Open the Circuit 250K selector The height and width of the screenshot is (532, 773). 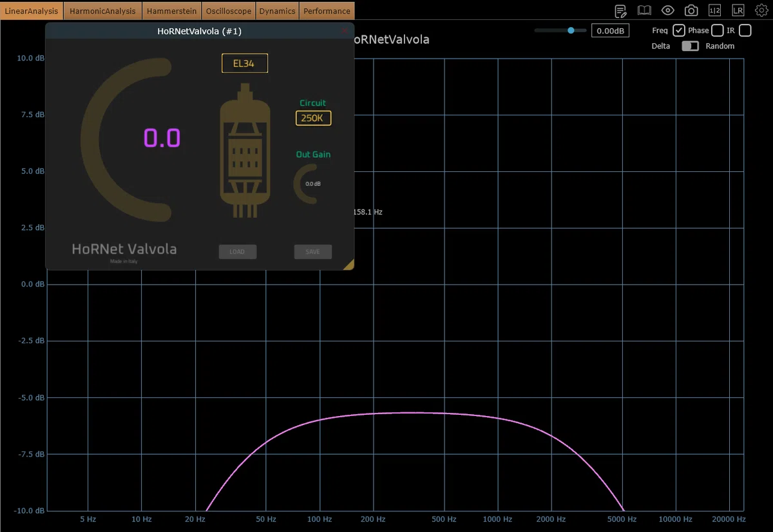point(314,118)
